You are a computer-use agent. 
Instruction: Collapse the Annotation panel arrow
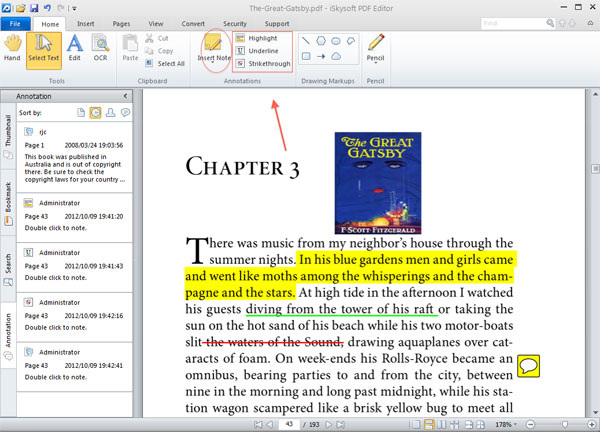(x=124, y=97)
